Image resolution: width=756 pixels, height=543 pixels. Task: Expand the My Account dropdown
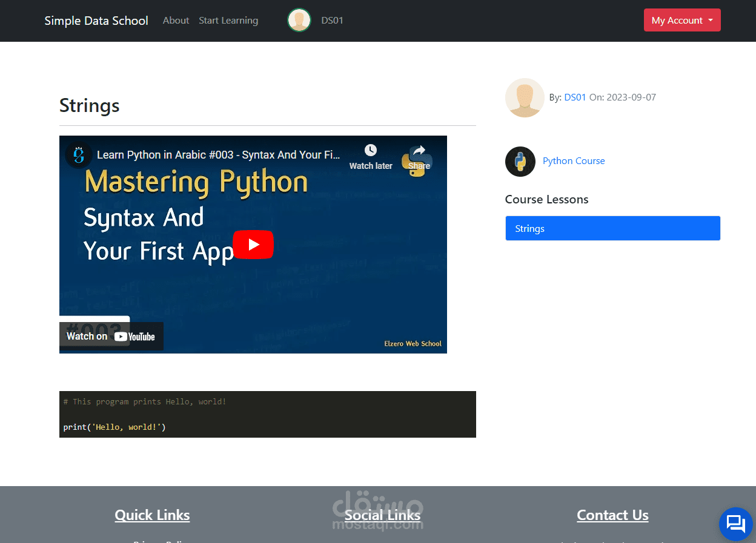point(682,20)
